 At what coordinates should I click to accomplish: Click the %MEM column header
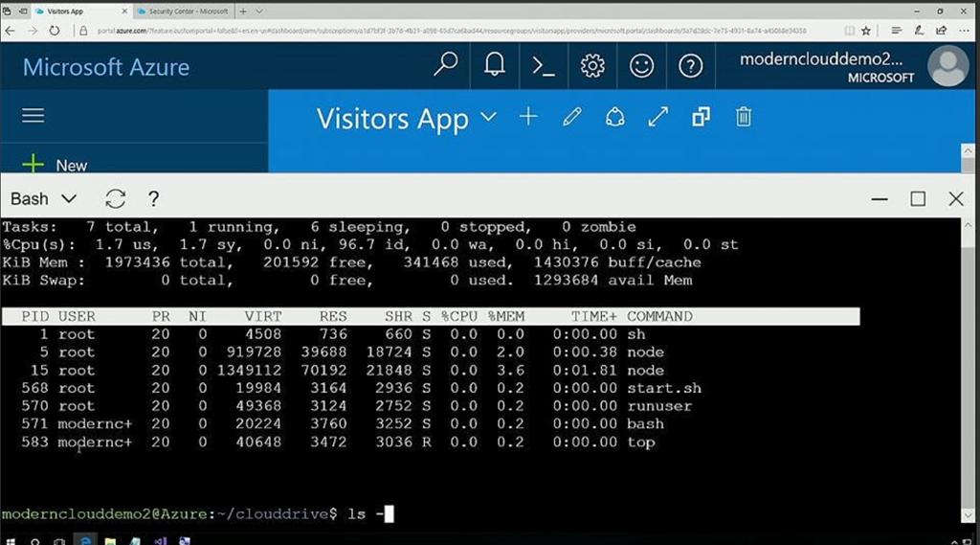tap(505, 317)
